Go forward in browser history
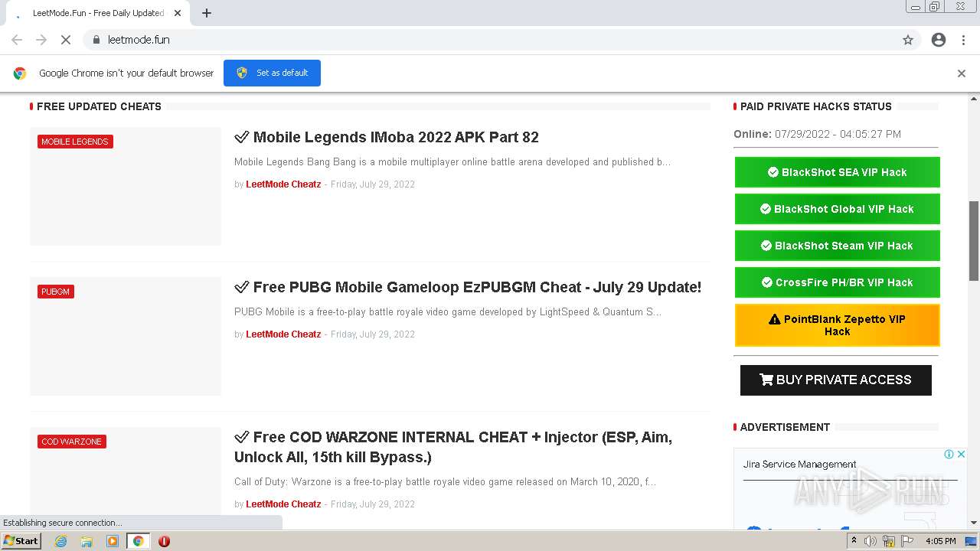The width and height of the screenshot is (980, 551). 41,40
